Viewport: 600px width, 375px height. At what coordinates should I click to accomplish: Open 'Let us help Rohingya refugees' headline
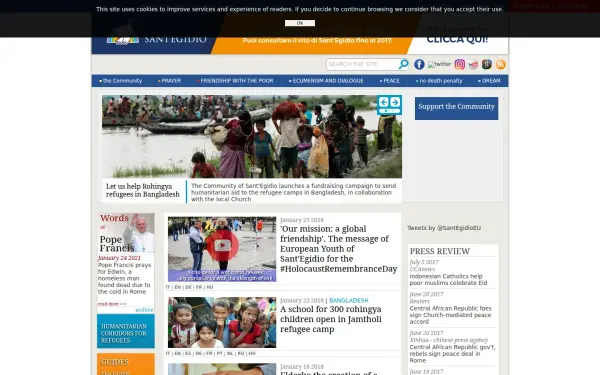[143, 191]
